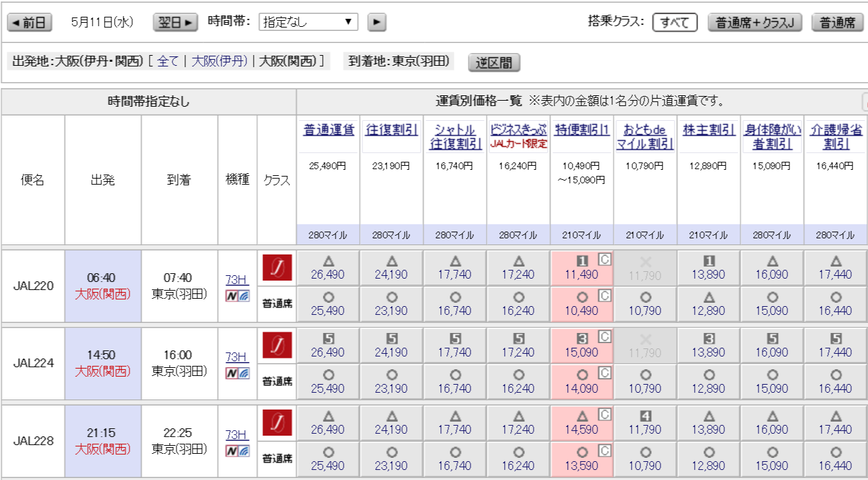Click the Class J seat icon for JAL224
The width and height of the screenshot is (868, 480).
tap(277, 345)
